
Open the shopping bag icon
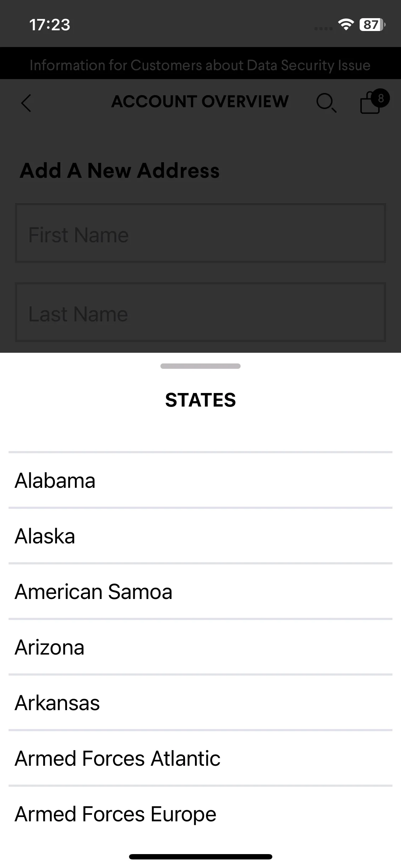tap(370, 103)
